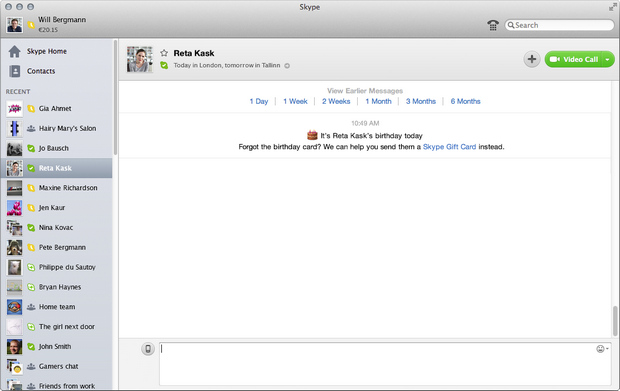Click the Today in London mood message

coord(227,65)
